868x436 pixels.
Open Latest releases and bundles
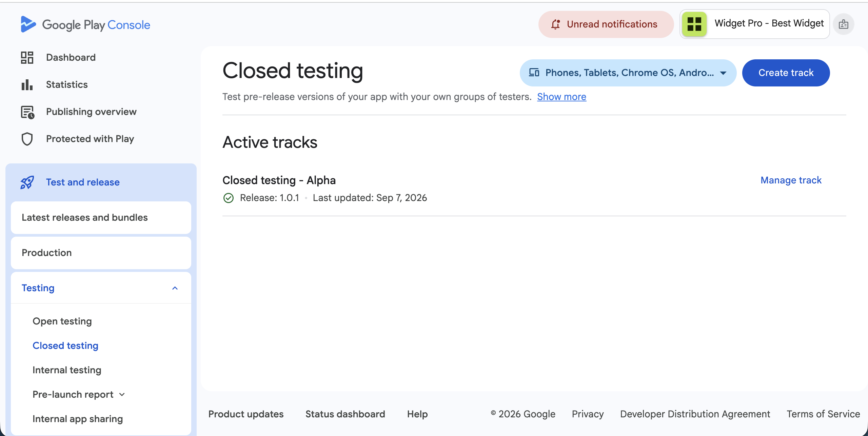pyautogui.click(x=101, y=218)
